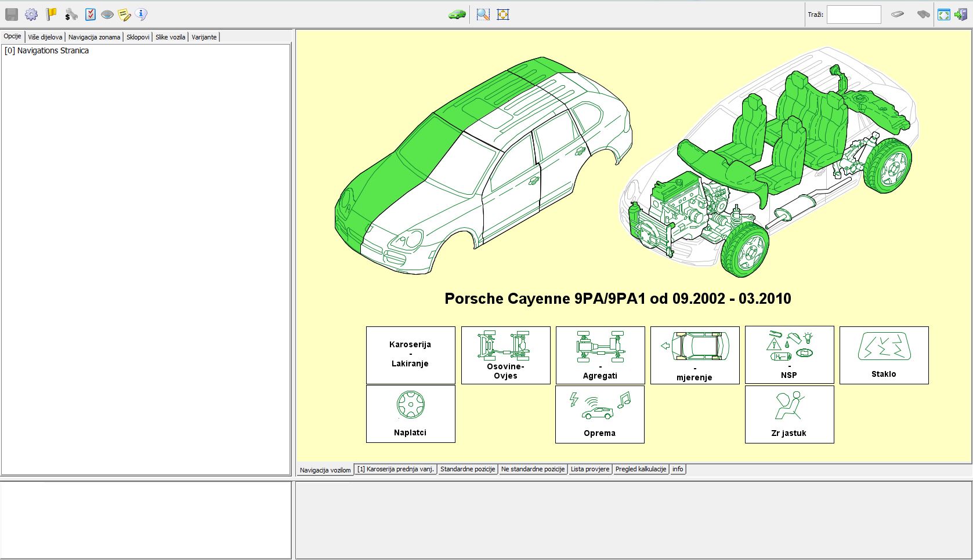Click the exit door icon
Viewport: 973px width, 560px height.
point(961,14)
